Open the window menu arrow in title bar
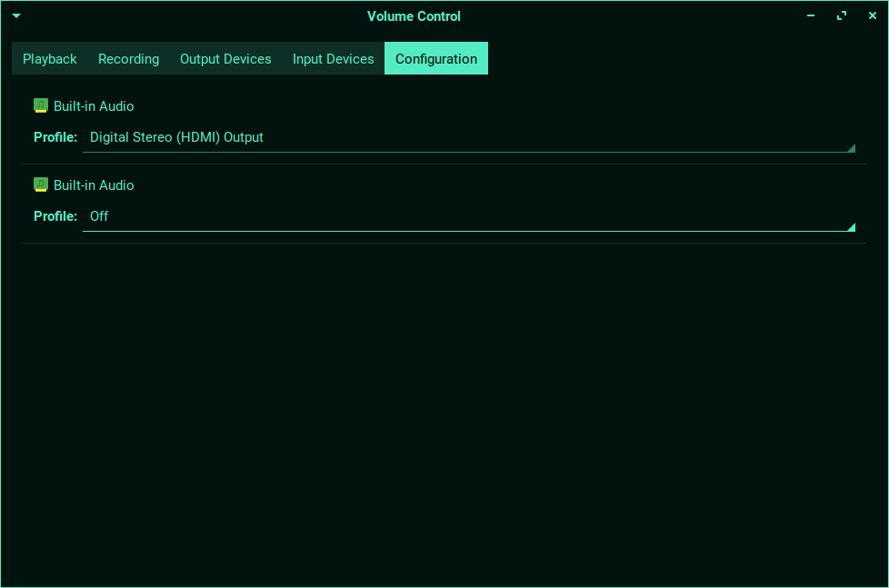 click(x=16, y=16)
